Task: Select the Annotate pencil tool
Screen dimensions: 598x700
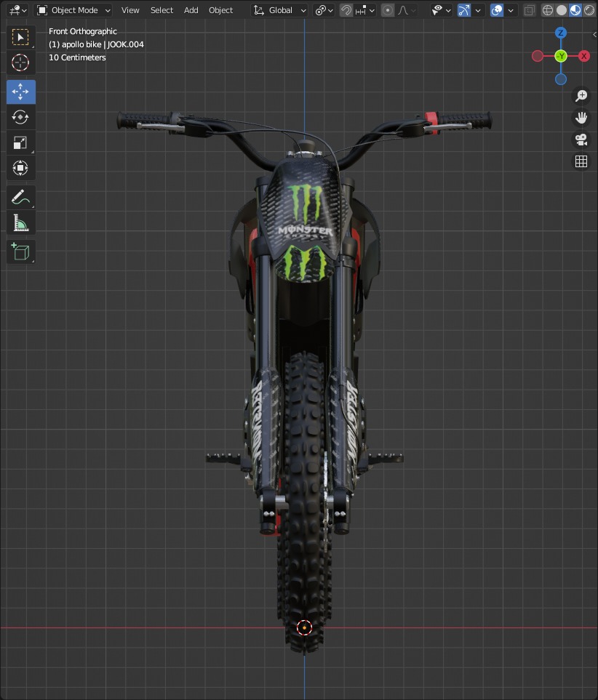Action: click(x=20, y=198)
